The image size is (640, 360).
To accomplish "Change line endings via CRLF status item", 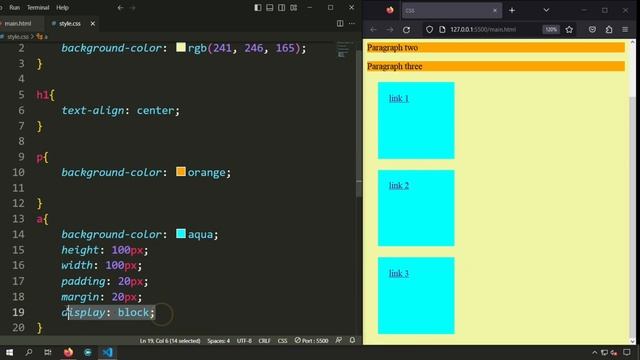I will click(x=264, y=340).
